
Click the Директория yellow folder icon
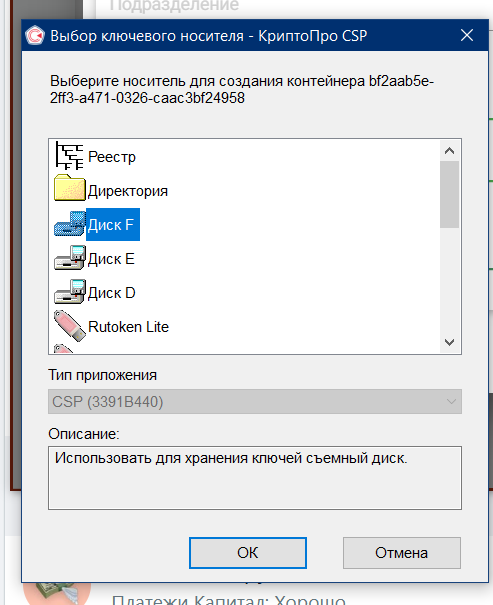[x=69, y=188]
